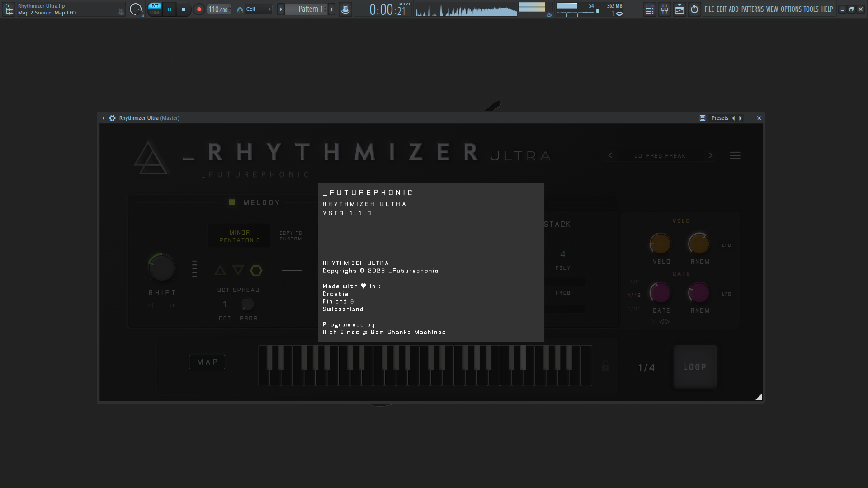Go to next Rhythmizer preset chevron

coord(711,155)
